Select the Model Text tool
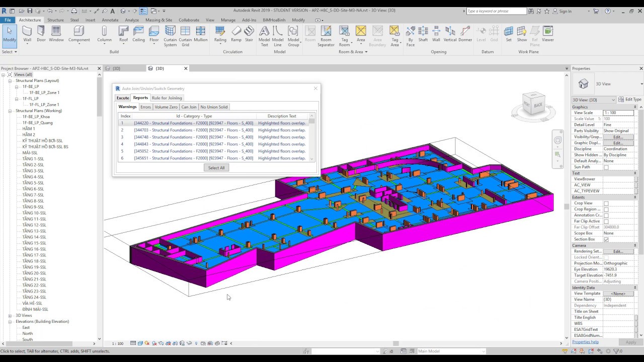This screenshot has height=362, width=644. (x=264, y=36)
